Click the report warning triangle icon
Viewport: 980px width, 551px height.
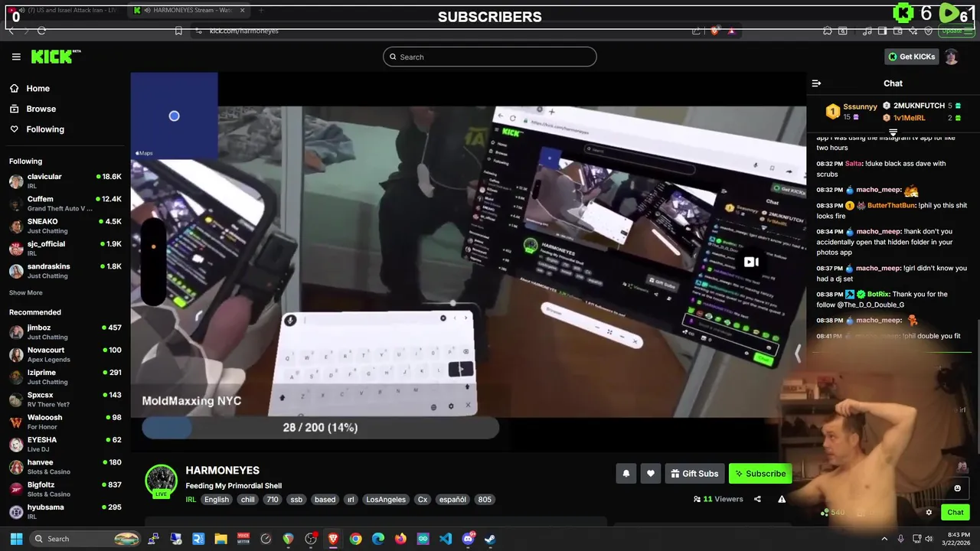[782, 499]
